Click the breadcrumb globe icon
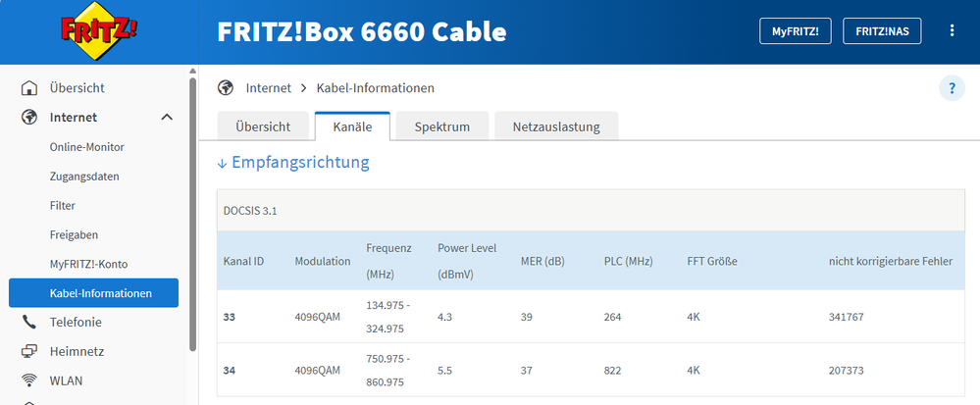Image resolution: width=980 pixels, height=405 pixels. (226, 88)
